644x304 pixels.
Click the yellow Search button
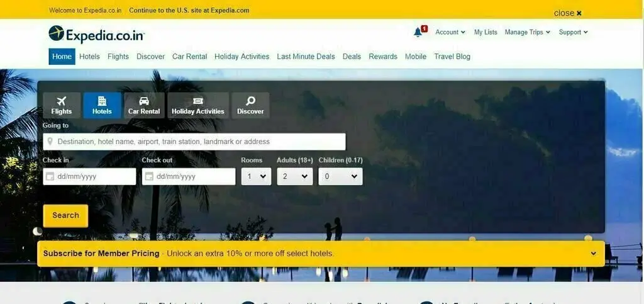click(x=65, y=216)
